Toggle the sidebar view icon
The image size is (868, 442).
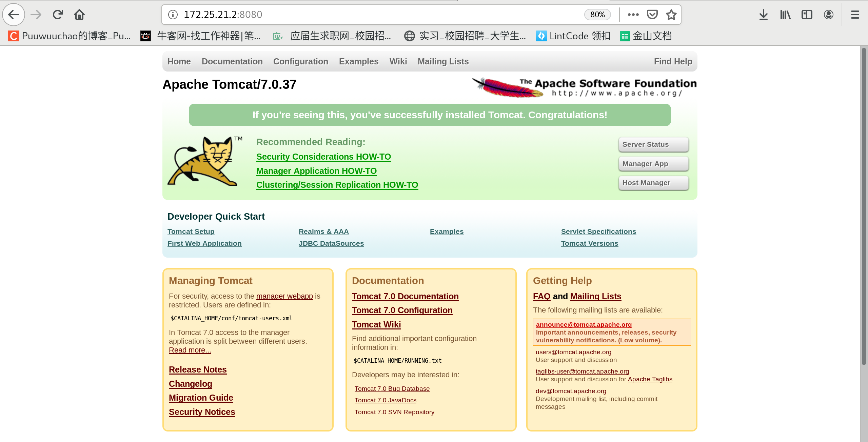[807, 15]
